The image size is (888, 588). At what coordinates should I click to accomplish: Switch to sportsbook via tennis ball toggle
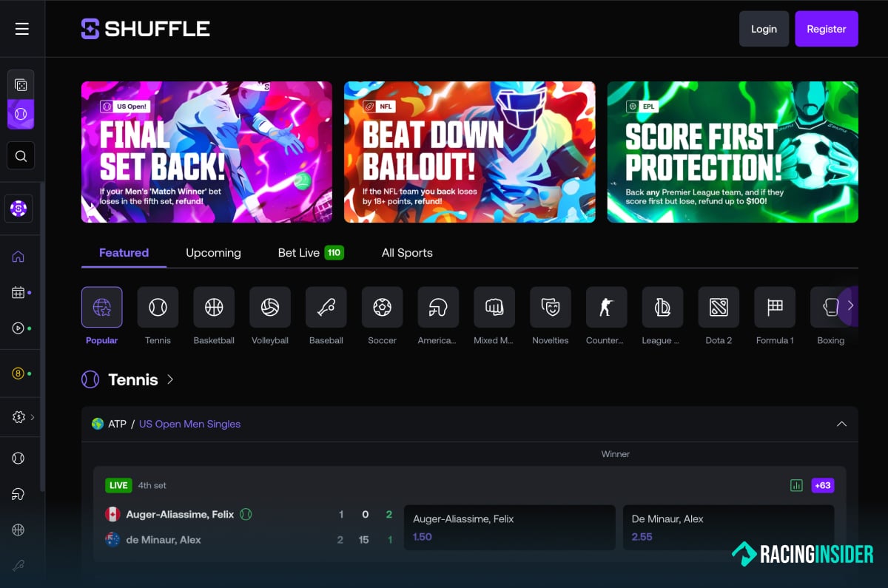coord(21,115)
